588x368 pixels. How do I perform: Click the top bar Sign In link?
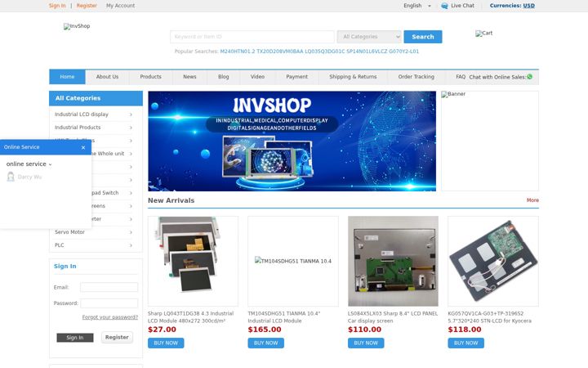[x=57, y=6]
